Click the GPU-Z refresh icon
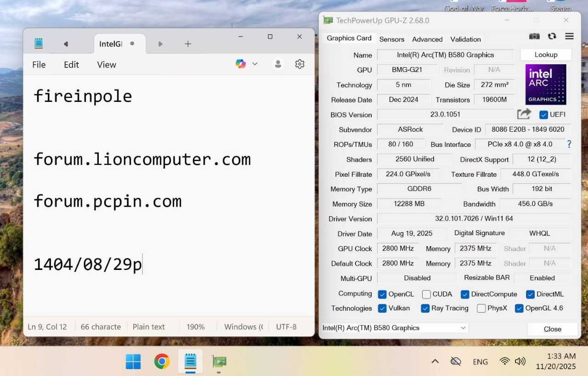Image resolution: width=588 pixels, height=376 pixels. tap(552, 36)
